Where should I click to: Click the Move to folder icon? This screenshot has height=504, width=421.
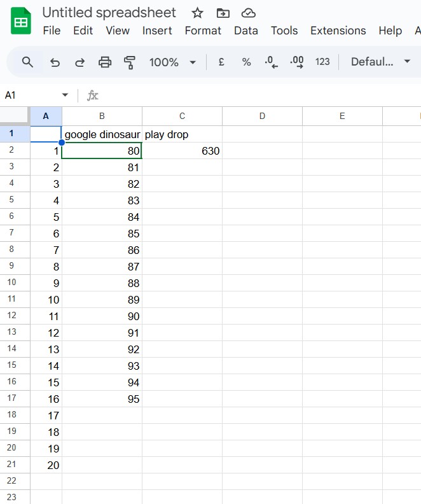tap(223, 13)
